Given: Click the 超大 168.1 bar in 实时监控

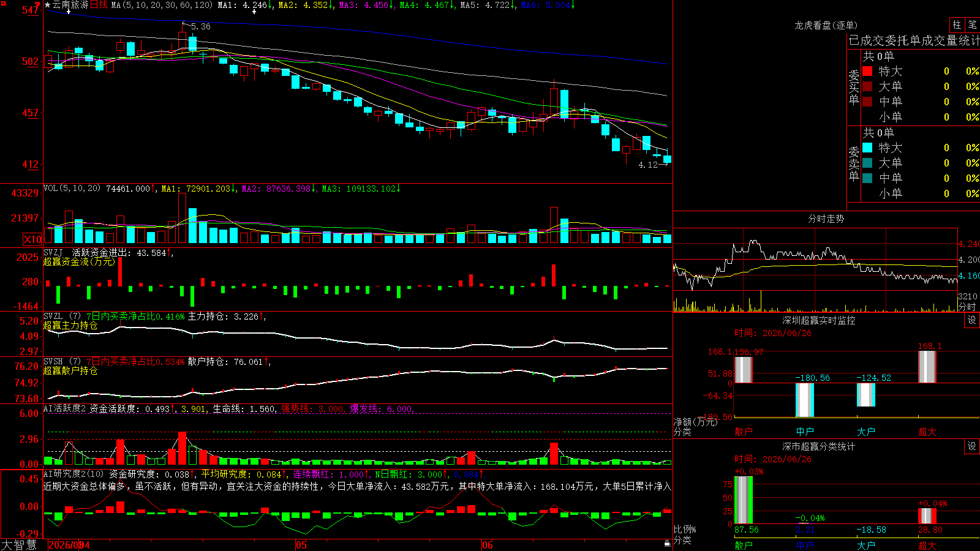Looking at the screenshot, I should (927, 367).
